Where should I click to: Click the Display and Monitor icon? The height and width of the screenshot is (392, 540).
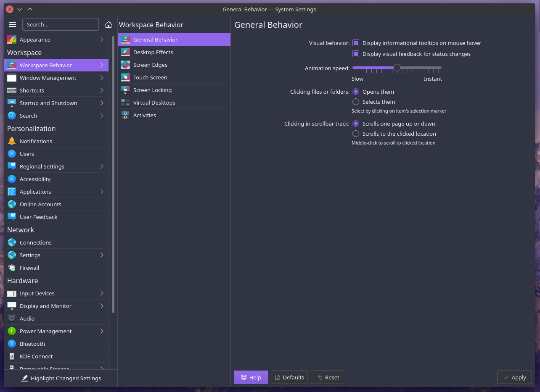pos(12,306)
